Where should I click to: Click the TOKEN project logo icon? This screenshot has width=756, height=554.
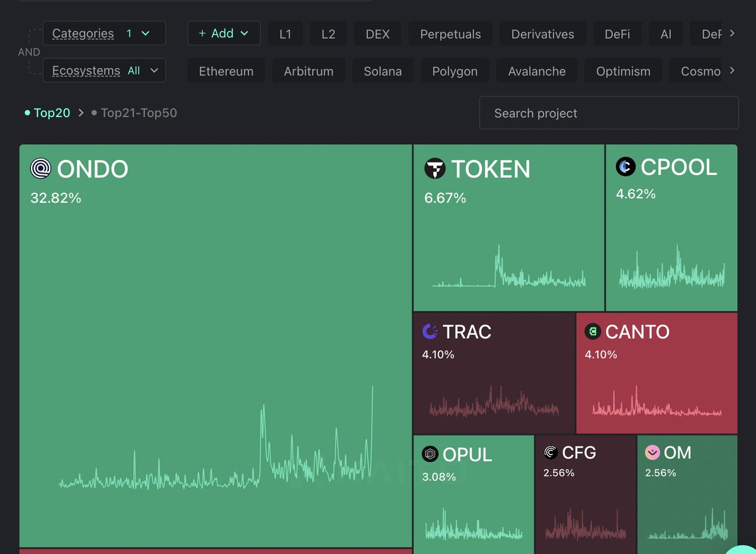point(435,169)
